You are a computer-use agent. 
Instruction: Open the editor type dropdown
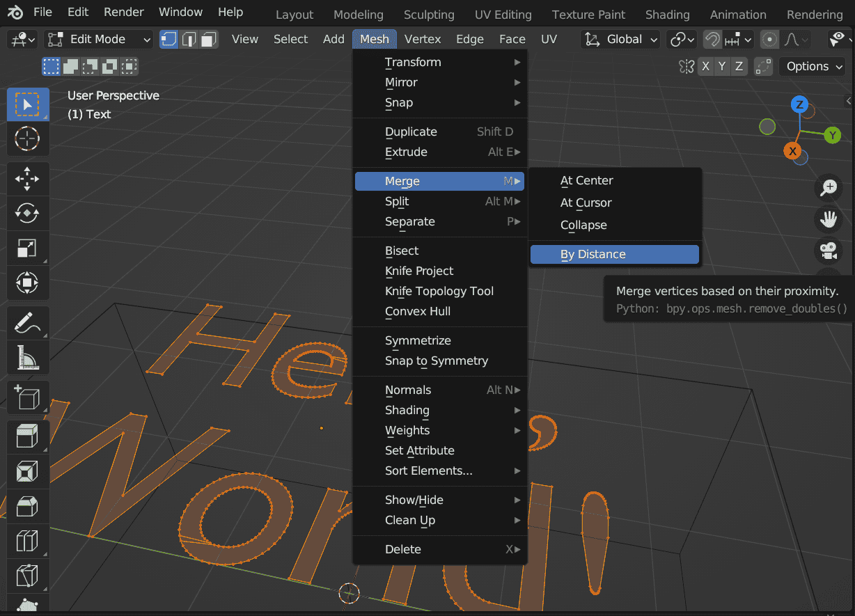pyautogui.click(x=23, y=40)
